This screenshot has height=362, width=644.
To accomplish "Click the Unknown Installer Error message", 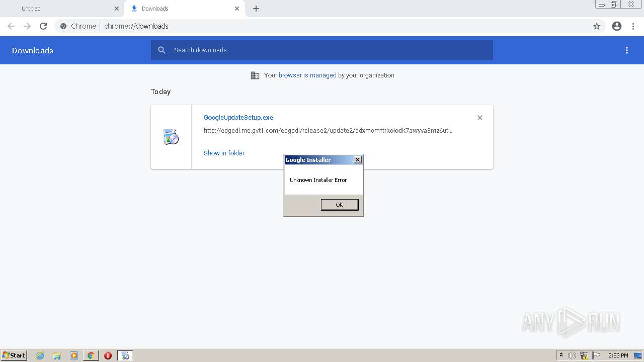I will click(x=318, y=180).
